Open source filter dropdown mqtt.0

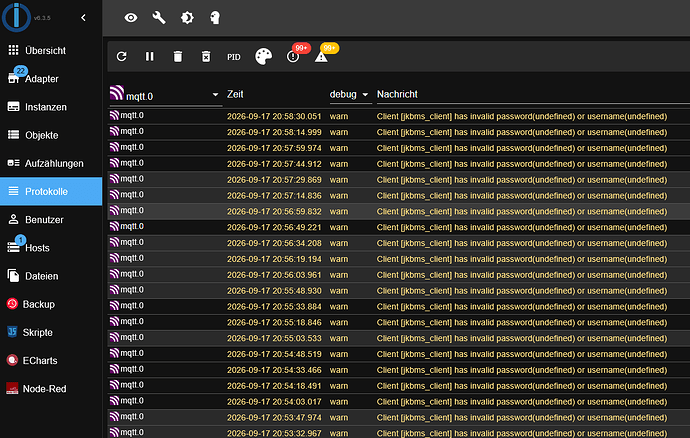tap(165, 95)
